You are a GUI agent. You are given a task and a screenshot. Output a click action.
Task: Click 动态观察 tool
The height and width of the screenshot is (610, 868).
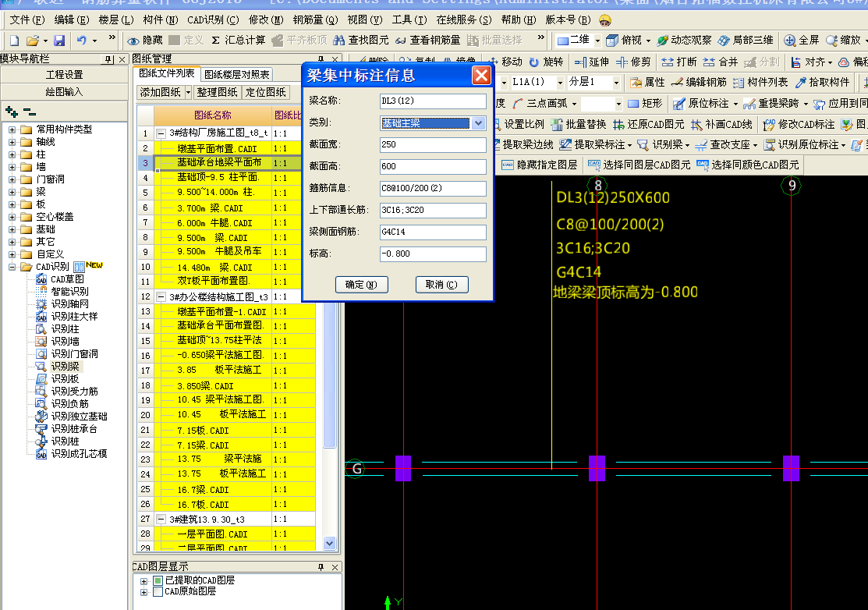coord(684,41)
